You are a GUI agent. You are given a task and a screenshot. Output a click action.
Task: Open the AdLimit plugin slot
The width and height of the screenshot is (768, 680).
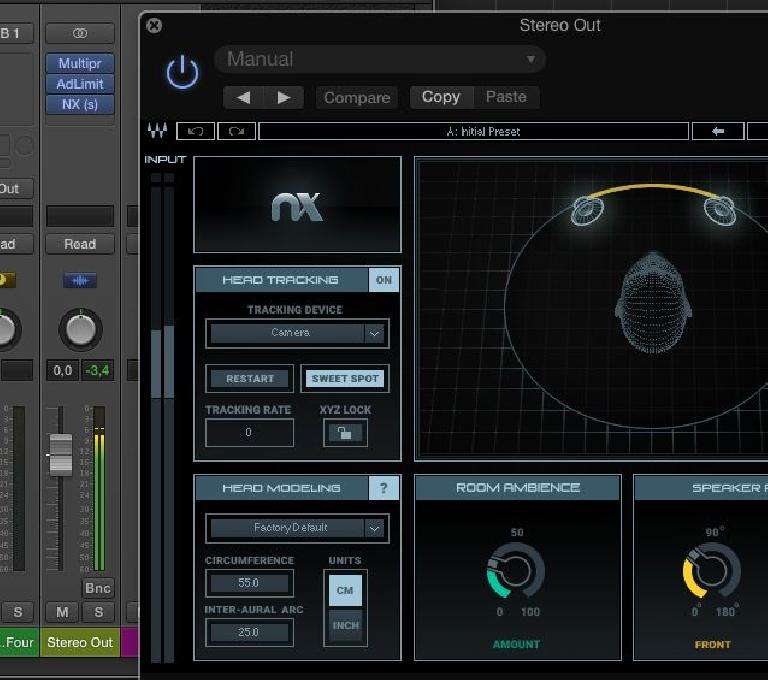click(80, 84)
